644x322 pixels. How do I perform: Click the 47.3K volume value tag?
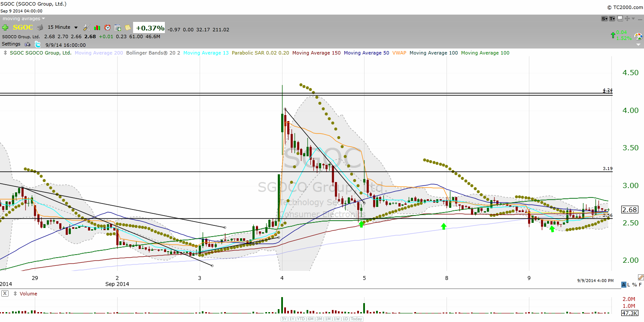point(630,313)
